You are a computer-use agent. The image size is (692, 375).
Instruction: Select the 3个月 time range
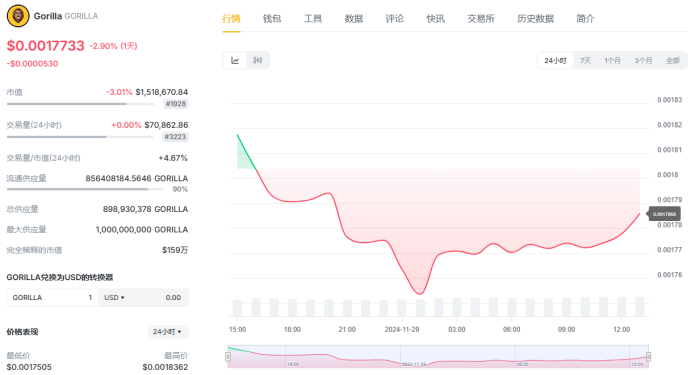pos(643,60)
